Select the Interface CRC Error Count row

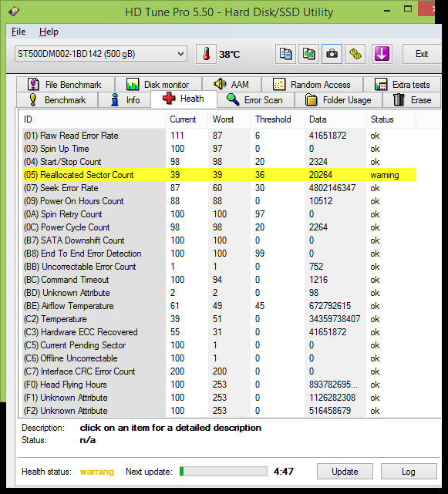(220, 371)
